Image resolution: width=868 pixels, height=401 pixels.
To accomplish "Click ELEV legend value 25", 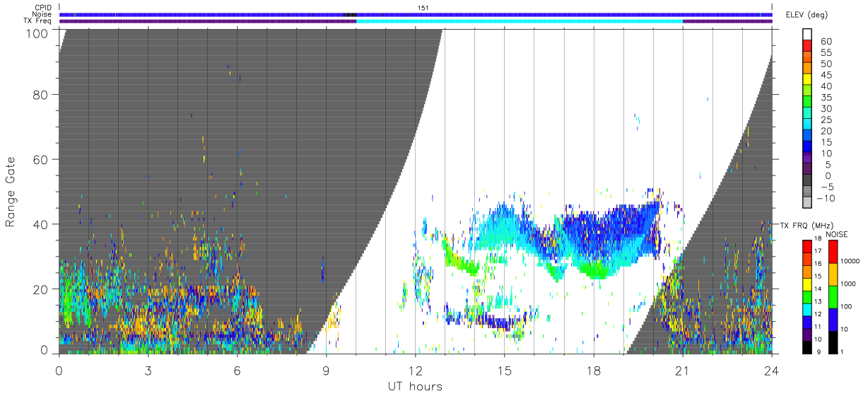I will coord(826,120).
